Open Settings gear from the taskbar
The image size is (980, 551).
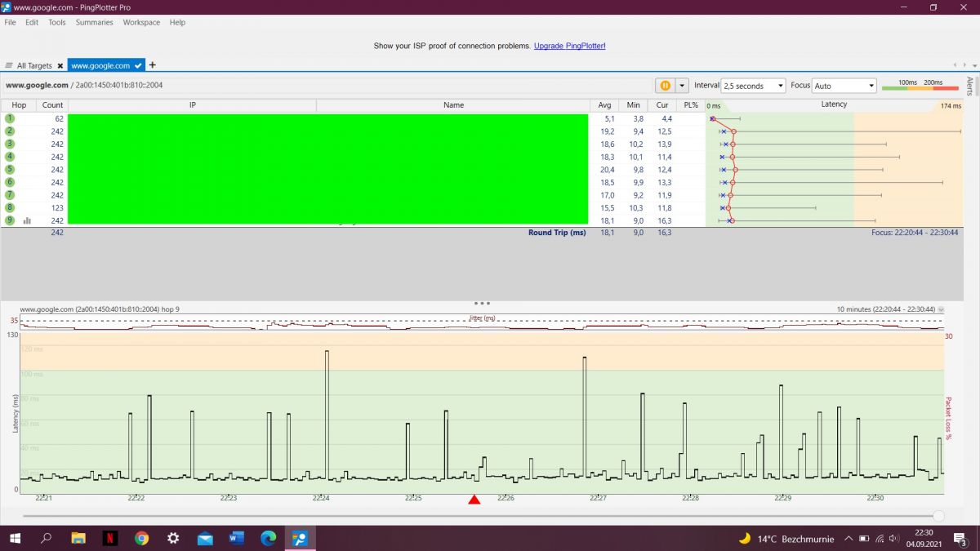173,538
